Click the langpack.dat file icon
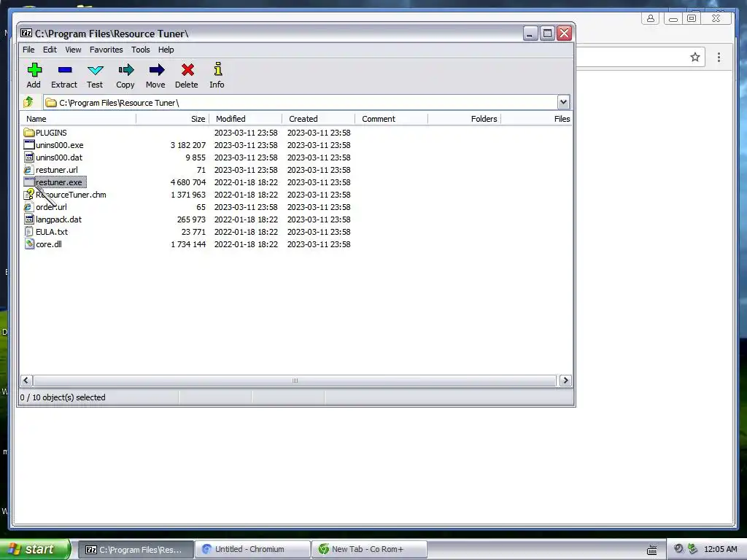Screen dimensions: 747x560 coord(29,219)
